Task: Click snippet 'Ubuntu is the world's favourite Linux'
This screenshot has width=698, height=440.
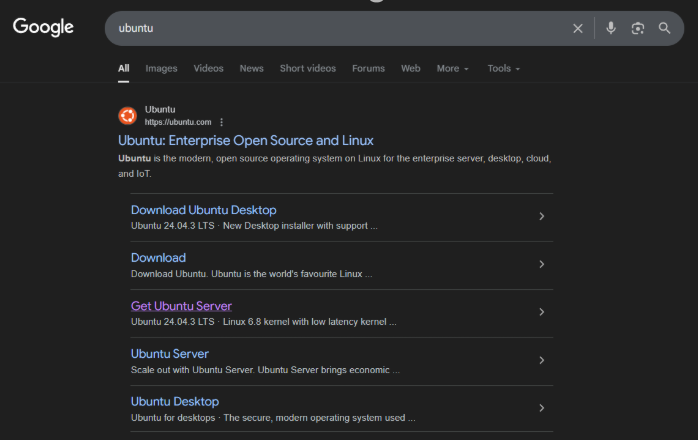Action: pyautogui.click(x=287, y=274)
